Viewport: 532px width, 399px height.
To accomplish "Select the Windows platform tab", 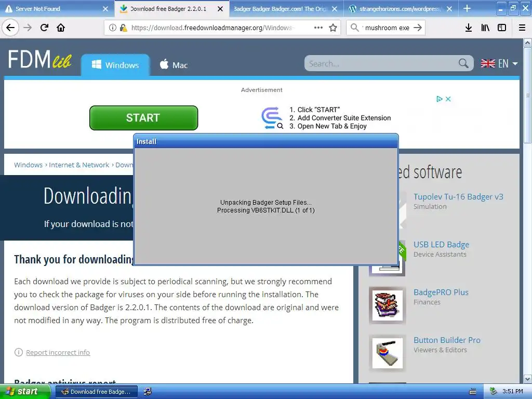I will coord(115,65).
